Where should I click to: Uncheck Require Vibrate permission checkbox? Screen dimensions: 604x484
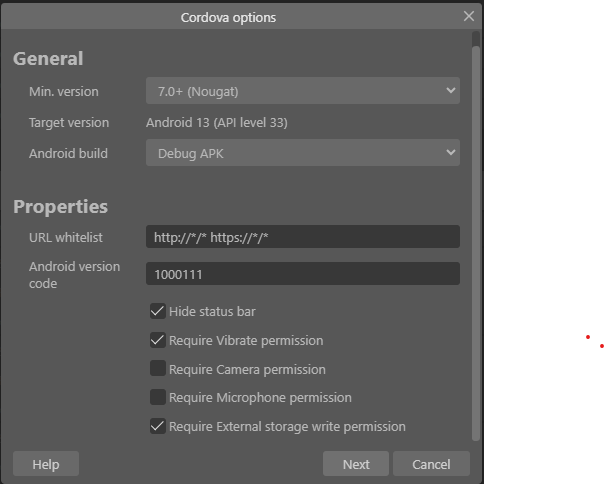pos(158,340)
